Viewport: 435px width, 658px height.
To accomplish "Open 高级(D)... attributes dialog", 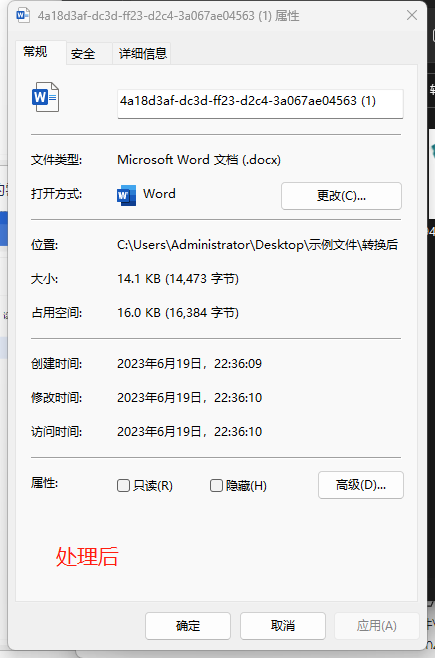I will (361, 485).
